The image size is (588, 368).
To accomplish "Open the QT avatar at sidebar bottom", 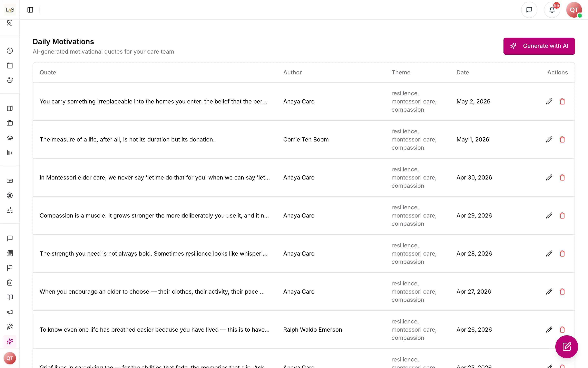I will pos(10,358).
